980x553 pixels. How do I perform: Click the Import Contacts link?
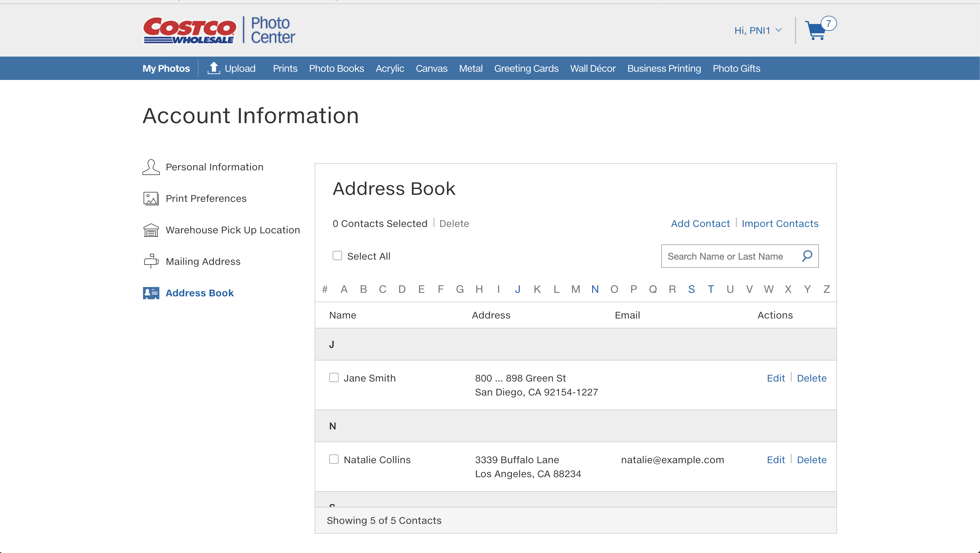[x=780, y=223]
